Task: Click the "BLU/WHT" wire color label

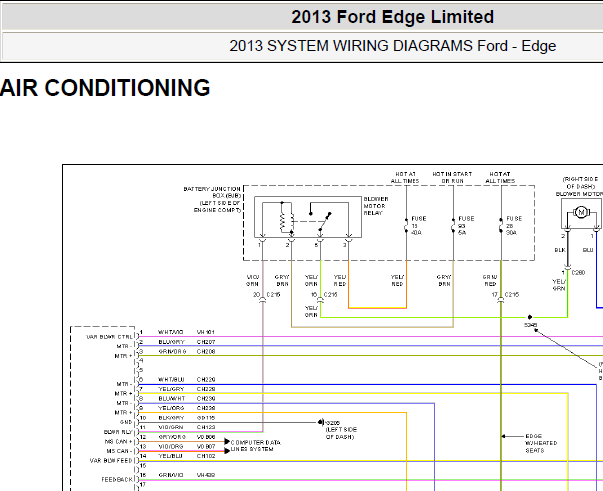Action: point(171,399)
